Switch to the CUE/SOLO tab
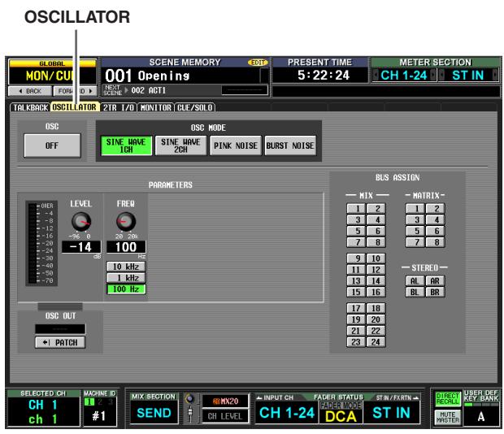The height and width of the screenshot is (434, 504). coord(195,107)
